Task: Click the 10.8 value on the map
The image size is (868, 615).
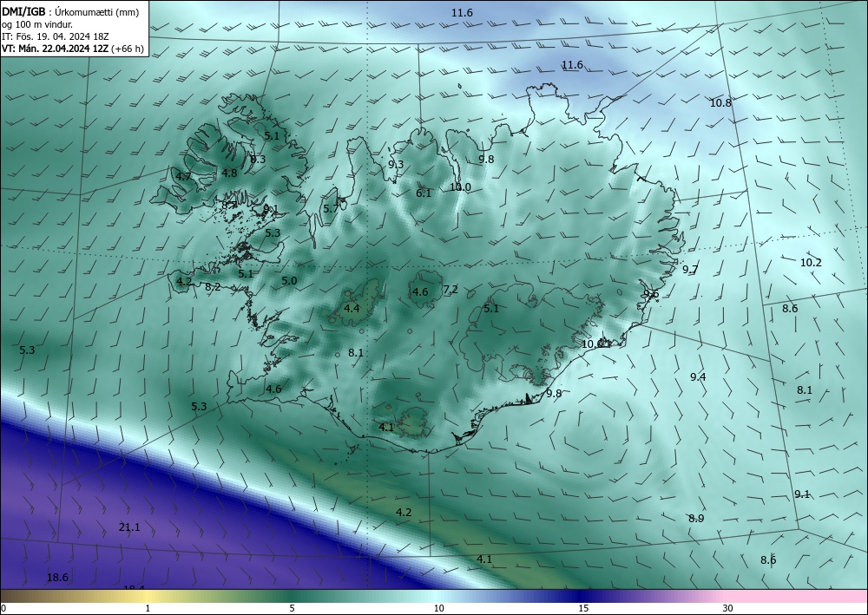Action: pyautogui.click(x=720, y=103)
